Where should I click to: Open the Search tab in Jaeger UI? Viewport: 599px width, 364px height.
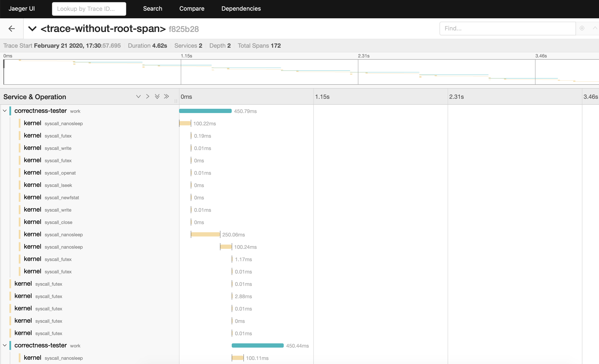(152, 8)
